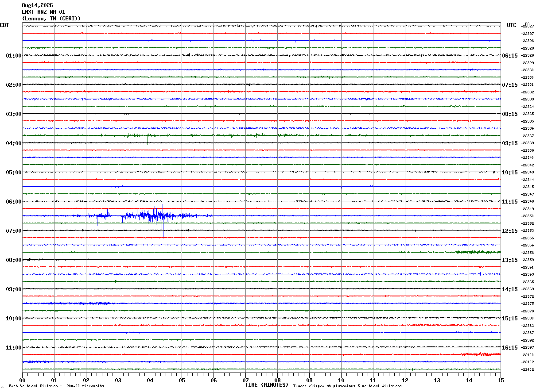The image size is (536, 392).
Task: Click the vertical division 200.00 microvolts note
Action: 56,386
